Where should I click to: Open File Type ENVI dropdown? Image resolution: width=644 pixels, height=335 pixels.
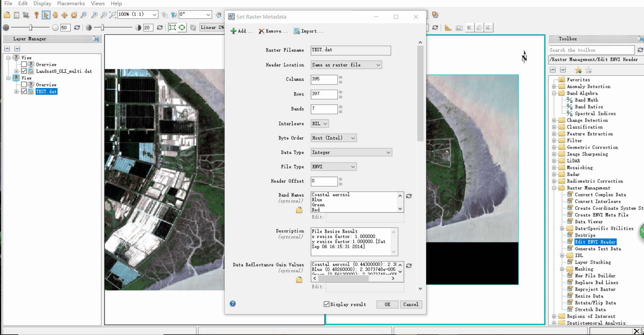(x=334, y=167)
